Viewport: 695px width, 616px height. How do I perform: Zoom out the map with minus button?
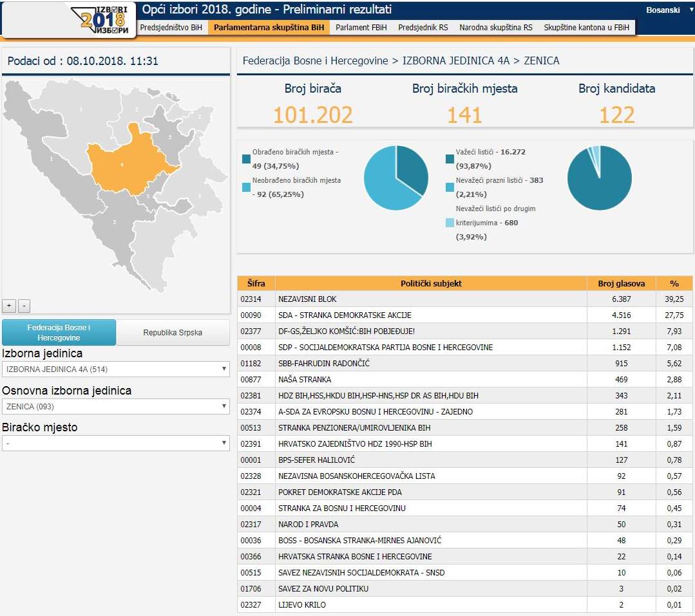(x=24, y=306)
